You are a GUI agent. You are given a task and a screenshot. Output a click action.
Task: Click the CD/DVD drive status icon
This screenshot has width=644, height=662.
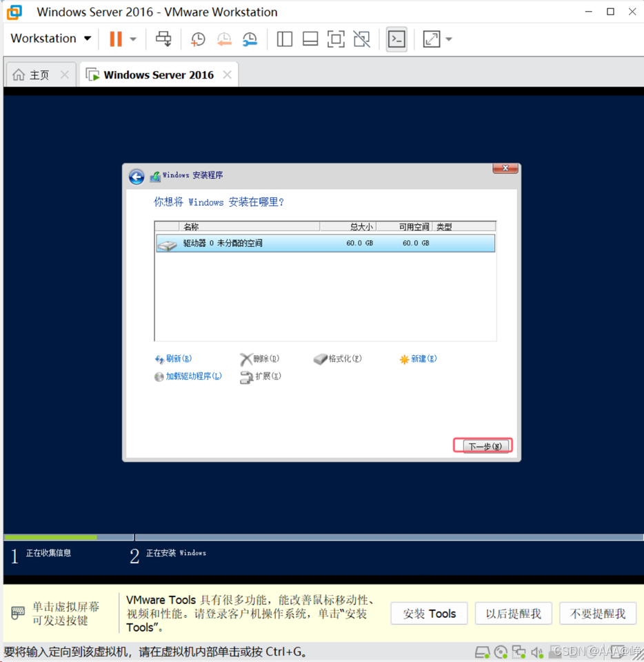click(x=501, y=652)
